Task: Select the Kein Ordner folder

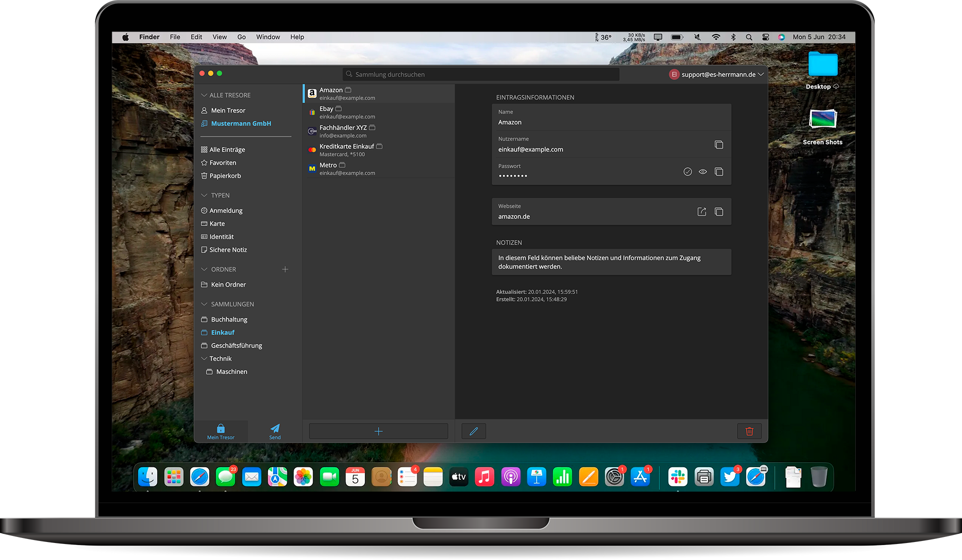Action: point(228,285)
